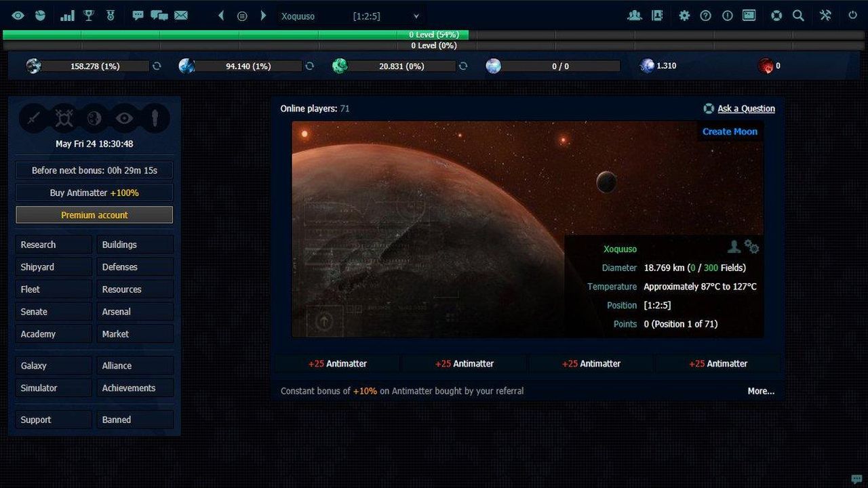The height and width of the screenshot is (488, 868).
Task: Open the messages envelope icon
Action: point(181,16)
